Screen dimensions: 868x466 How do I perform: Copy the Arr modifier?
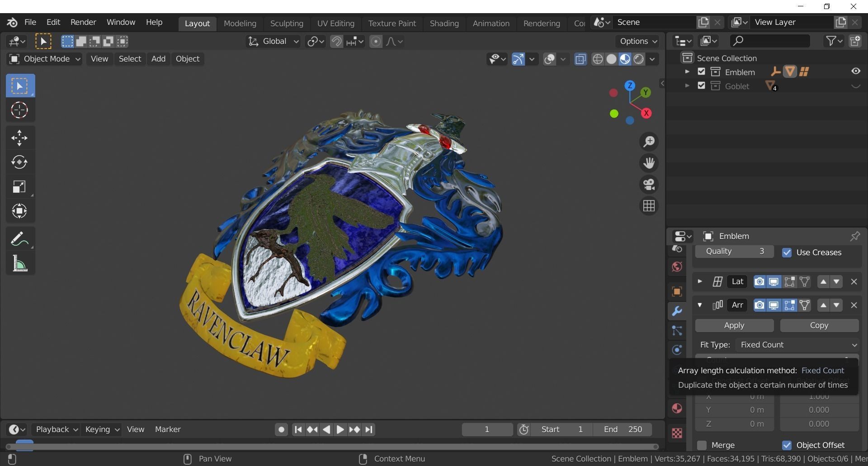[819, 325]
